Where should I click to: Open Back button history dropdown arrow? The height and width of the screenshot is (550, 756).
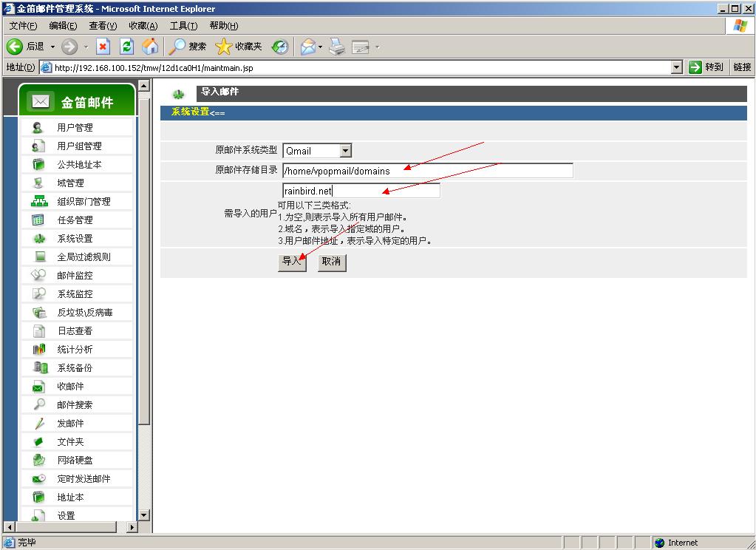[x=52, y=47]
